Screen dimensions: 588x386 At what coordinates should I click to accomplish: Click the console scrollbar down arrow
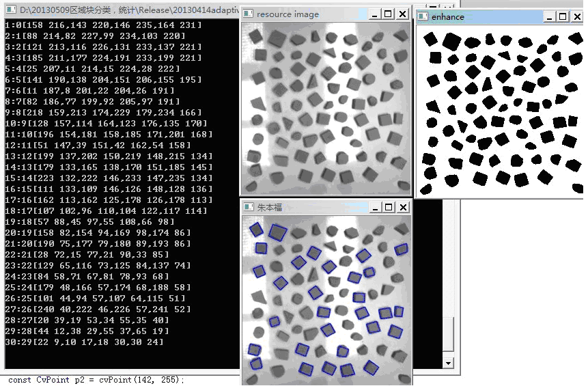coord(448,363)
